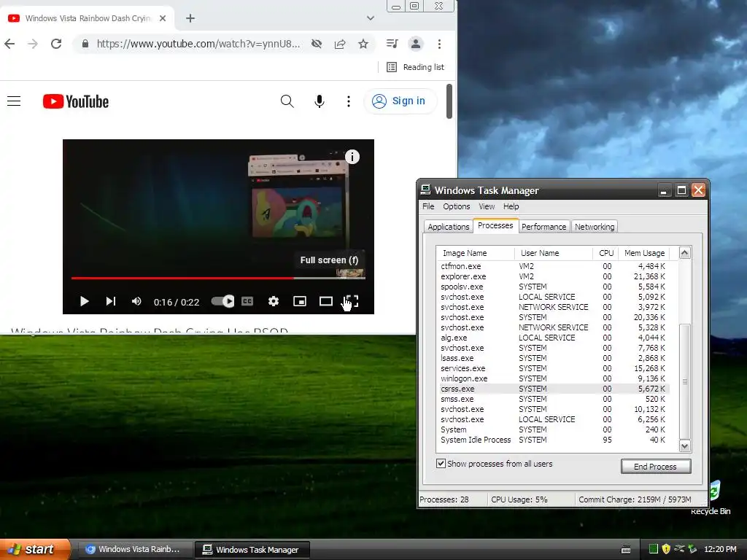This screenshot has width=747, height=560.
Task: Toggle the autoplay switch
Action: pyautogui.click(x=222, y=301)
